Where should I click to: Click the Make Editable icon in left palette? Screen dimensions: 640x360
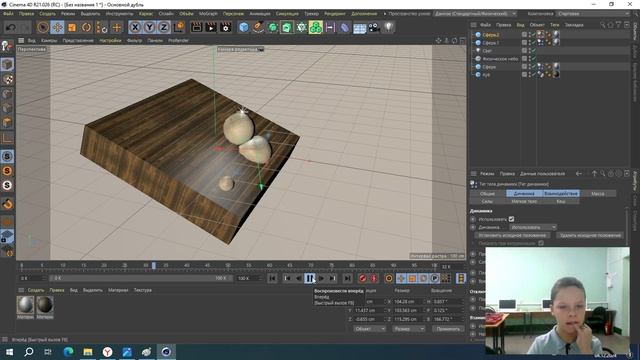(x=7, y=46)
